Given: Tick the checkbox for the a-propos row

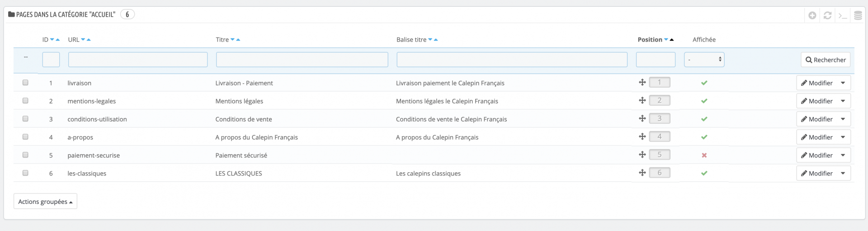Looking at the screenshot, I should [x=25, y=137].
